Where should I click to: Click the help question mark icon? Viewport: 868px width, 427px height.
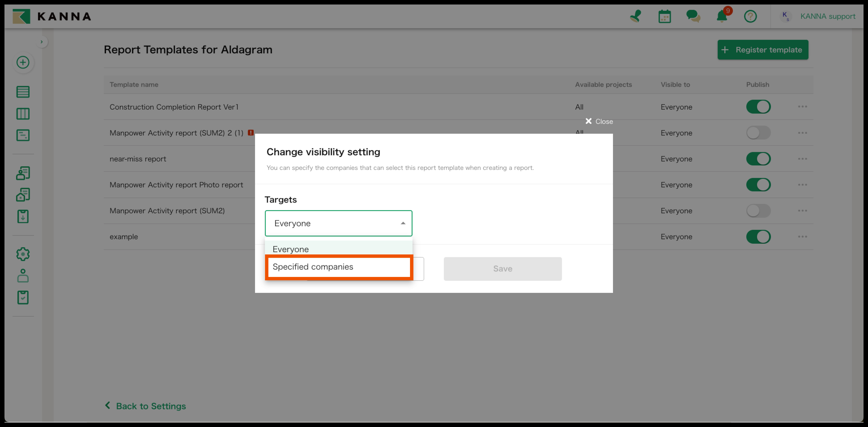click(x=750, y=16)
